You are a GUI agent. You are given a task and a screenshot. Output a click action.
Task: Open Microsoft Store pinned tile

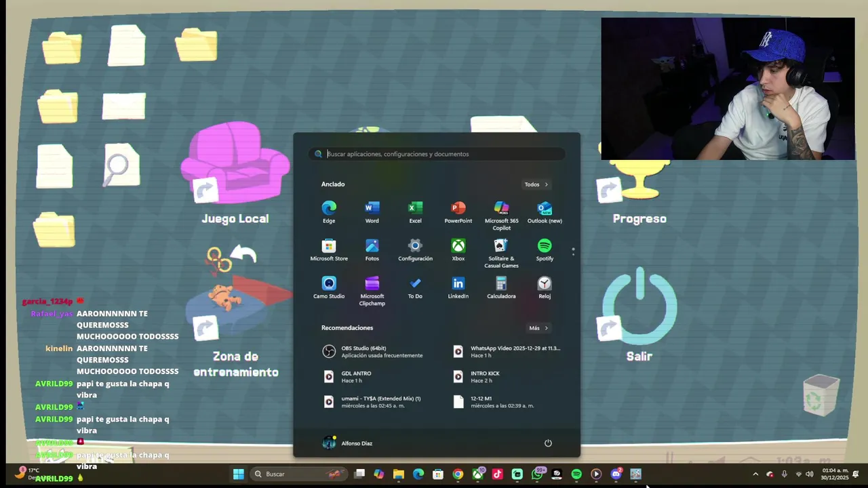point(329,250)
